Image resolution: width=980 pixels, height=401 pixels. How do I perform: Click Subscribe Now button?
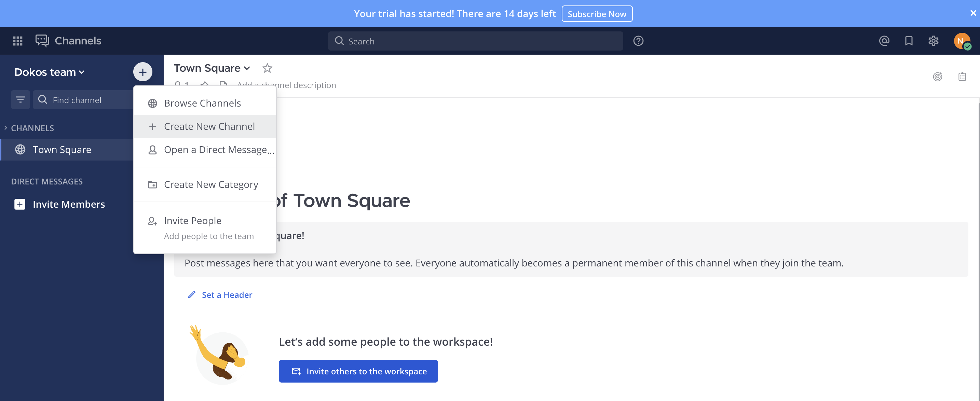point(597,14)
